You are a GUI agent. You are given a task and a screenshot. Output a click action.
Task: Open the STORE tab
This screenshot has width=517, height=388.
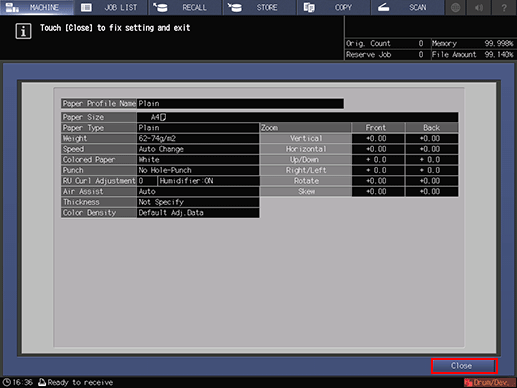(x=260, y=7)
